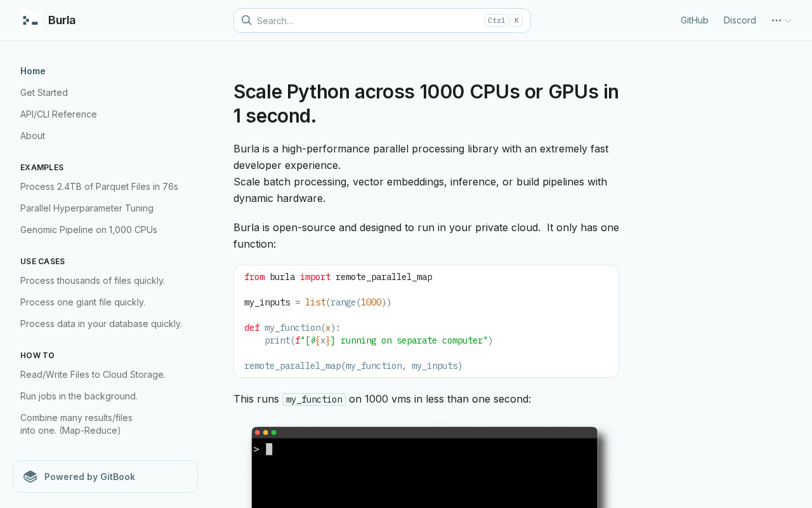Click the Burla logo icon

pyautogui.click(x=30, y=20)
